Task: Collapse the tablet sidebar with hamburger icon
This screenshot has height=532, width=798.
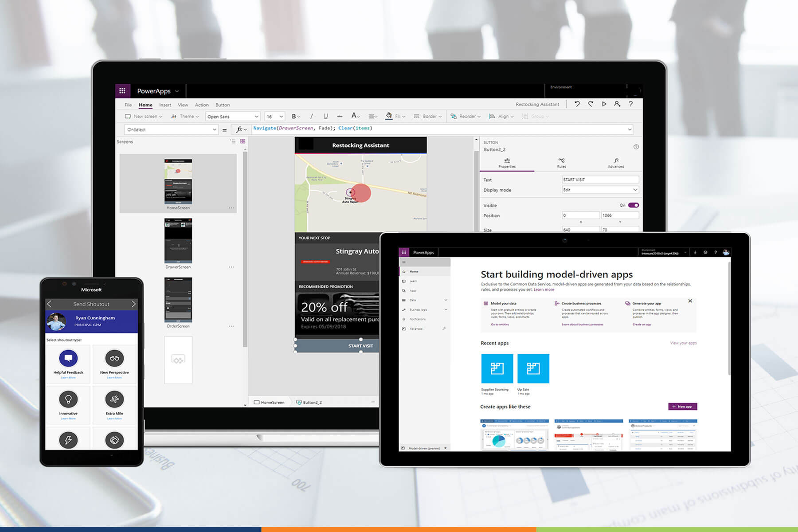Action: (x=404, y=262)
